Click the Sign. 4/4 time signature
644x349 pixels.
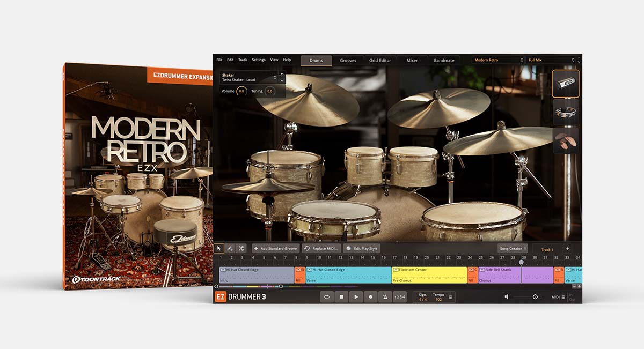click(423, 297)
